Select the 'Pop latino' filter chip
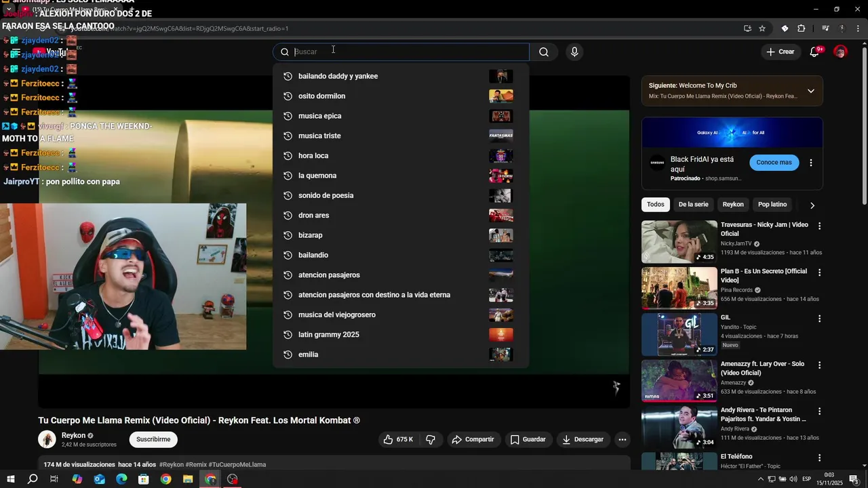Screen dimensions: 868x488 772,205
